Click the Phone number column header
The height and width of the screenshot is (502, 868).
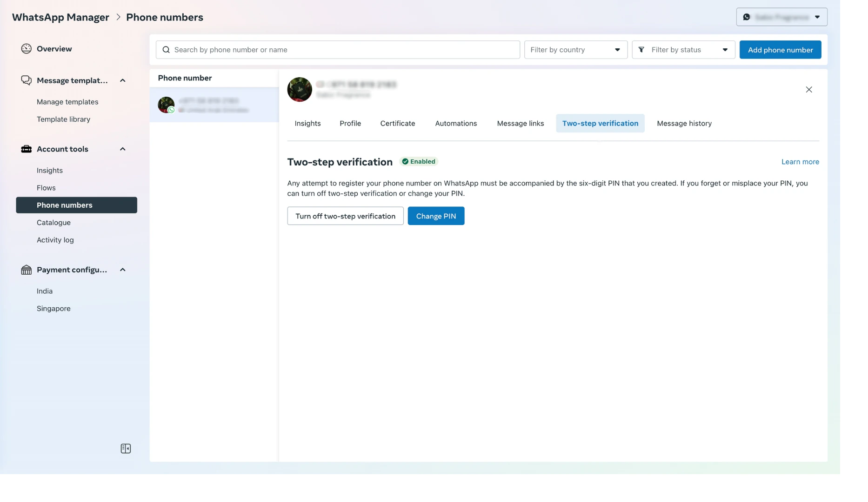tap(185, 78)
